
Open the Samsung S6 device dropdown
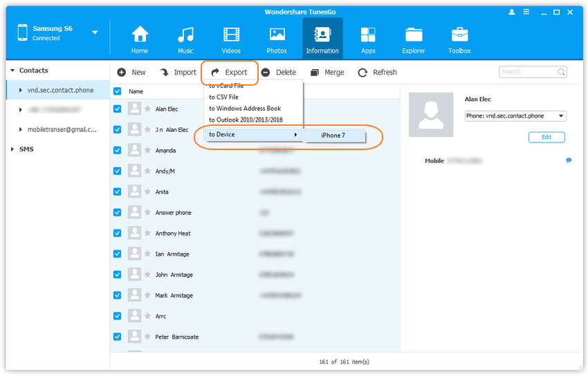point(95,32)
